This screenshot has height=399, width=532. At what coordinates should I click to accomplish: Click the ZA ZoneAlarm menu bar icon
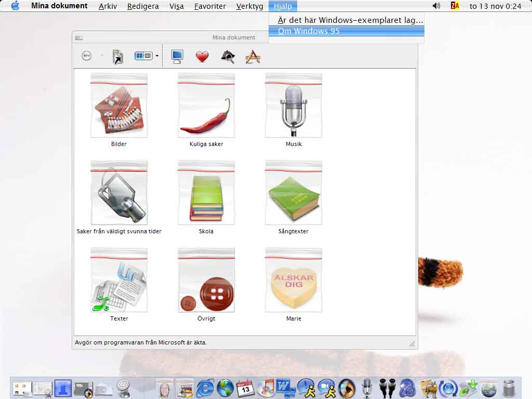pyautogui.click(x=455, y=6)
